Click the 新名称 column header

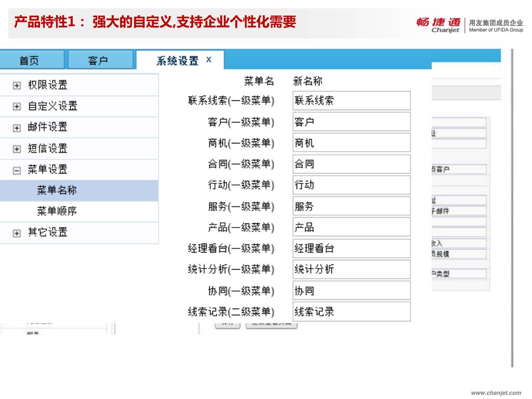pyautogui.click(x=308, y=81)
